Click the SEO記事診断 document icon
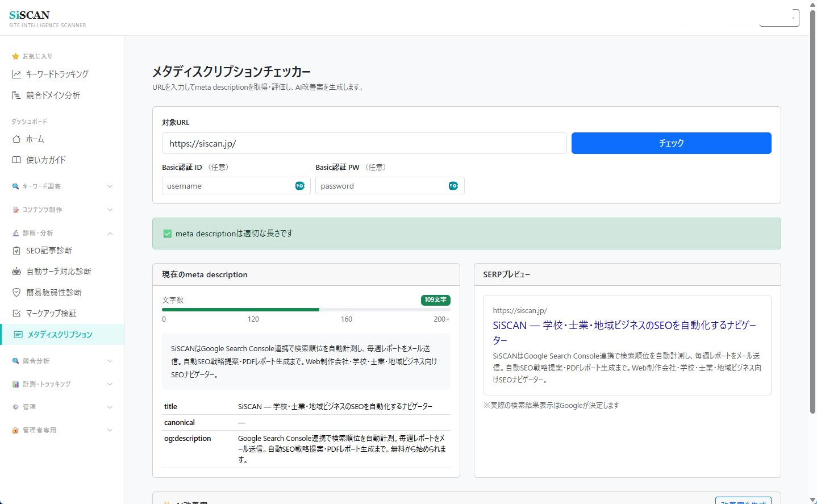Image resolution: width=817 pixels, height=504 pixels. [16, 251]
